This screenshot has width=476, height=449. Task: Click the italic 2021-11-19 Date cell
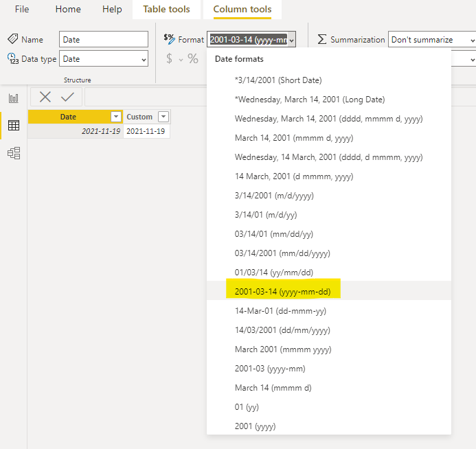coord(76,131)
